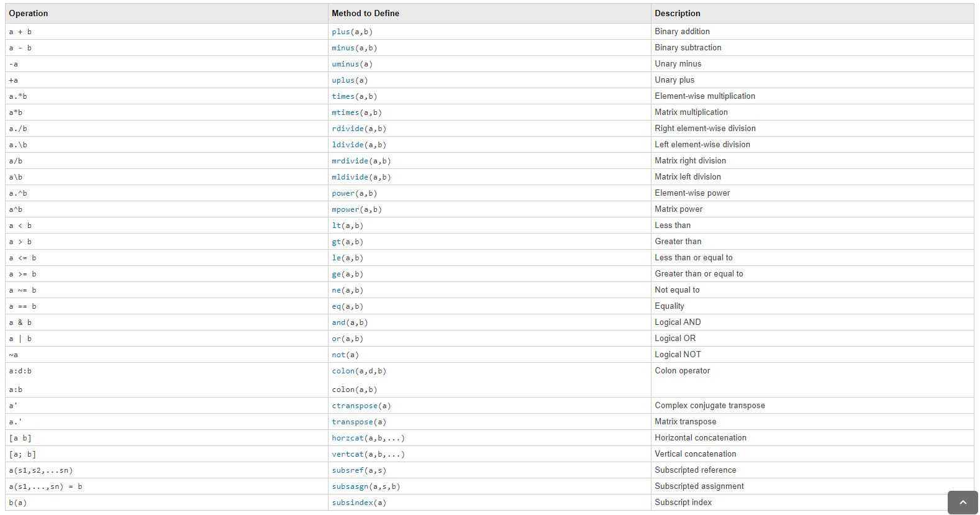Follow the ldivide link
This screenshot has height=515, width=980.
click(x=347, y=145)
